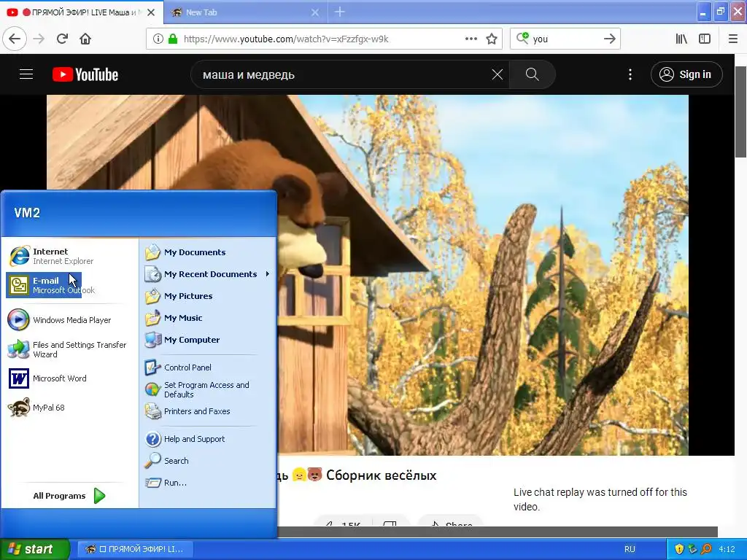This screenshot has height=560, width=747.
Task: Expand All Programs list
Action: (69, 496)
